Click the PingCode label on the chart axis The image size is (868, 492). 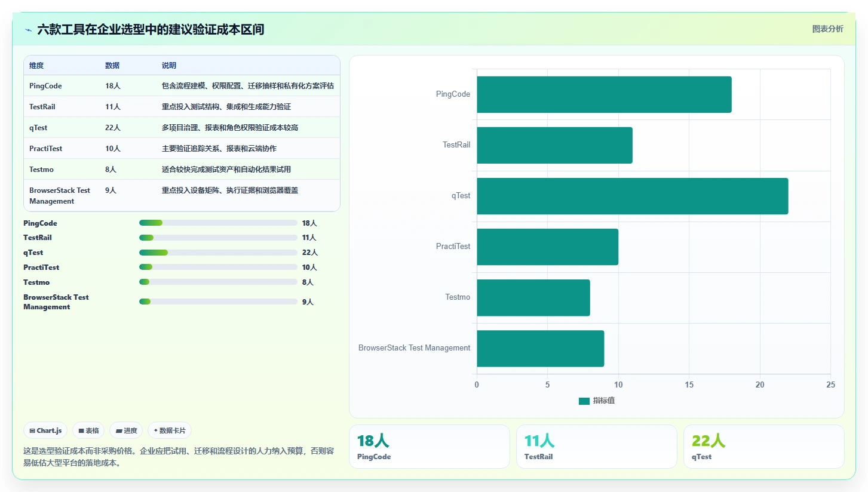tap(453, 94)
